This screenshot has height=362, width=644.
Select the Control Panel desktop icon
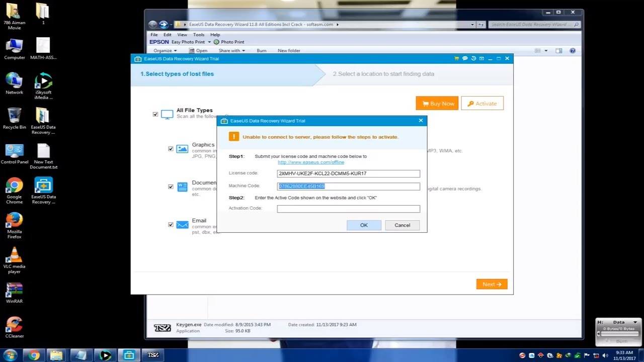14,154
